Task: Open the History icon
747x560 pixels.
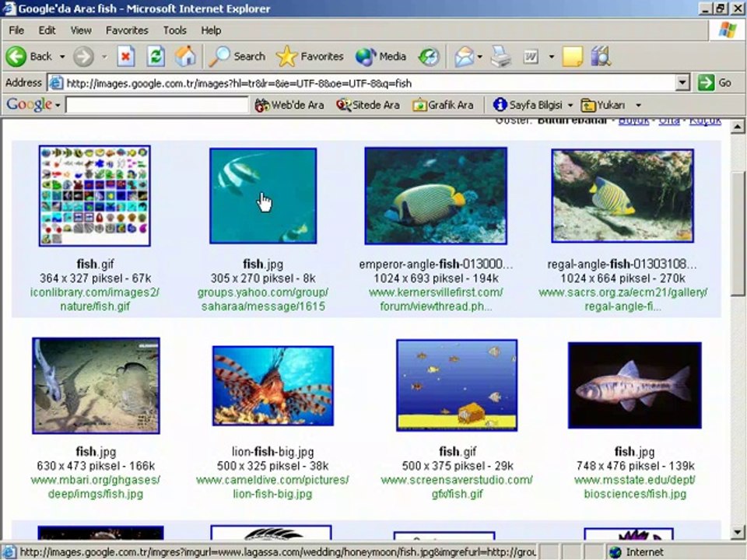Action: (429, 57)
